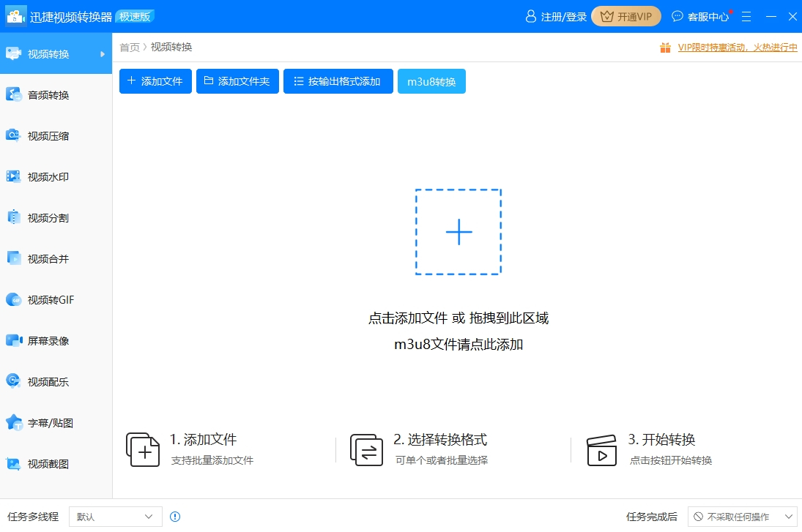Screen dimensions: 802x532
Task: Open the hamburger menu in the title bar
Action: tap(746, 15)
